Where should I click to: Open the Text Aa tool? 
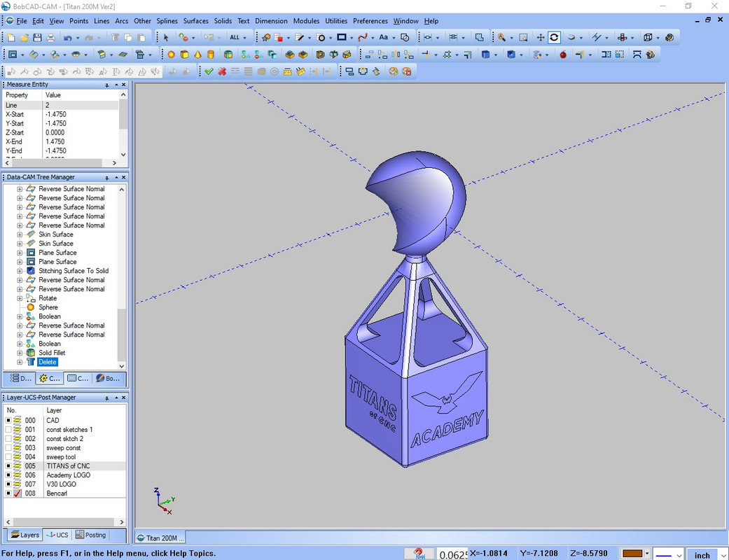pyautogui.click(x=384, y=38)
